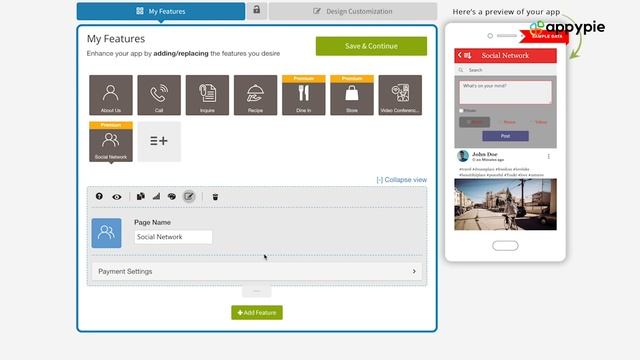
Task: Open the street photo in John Doe's post
Action: (505, 204)
